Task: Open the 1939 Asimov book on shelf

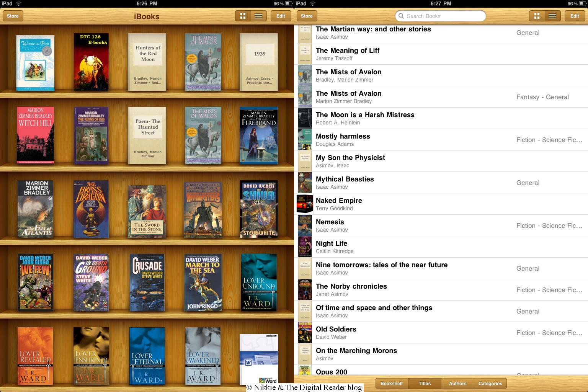Action: tap(259, 62)
